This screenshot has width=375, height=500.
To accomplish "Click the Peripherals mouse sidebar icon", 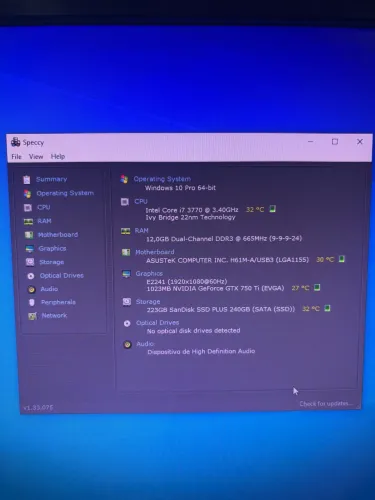I will [32, 302].
